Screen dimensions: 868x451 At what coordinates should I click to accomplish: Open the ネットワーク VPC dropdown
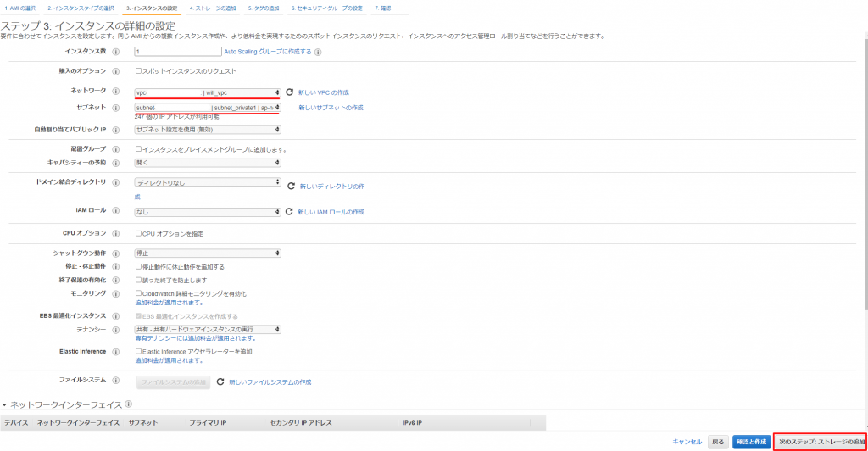(x=208, y=92)
